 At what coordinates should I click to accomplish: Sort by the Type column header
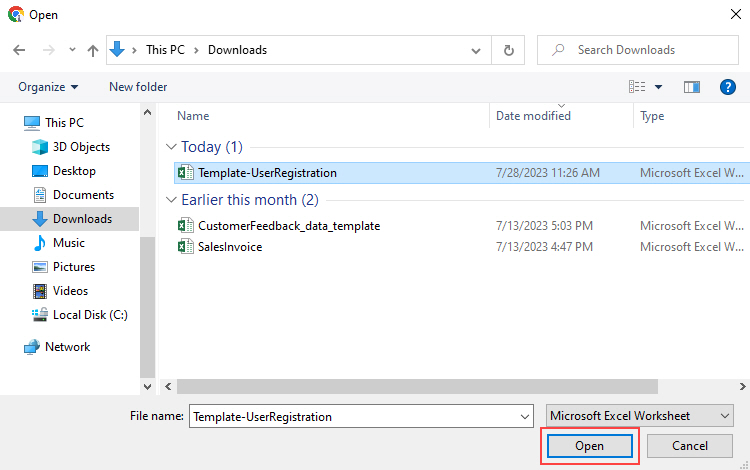pyautogui.click(x=652, y=116)
